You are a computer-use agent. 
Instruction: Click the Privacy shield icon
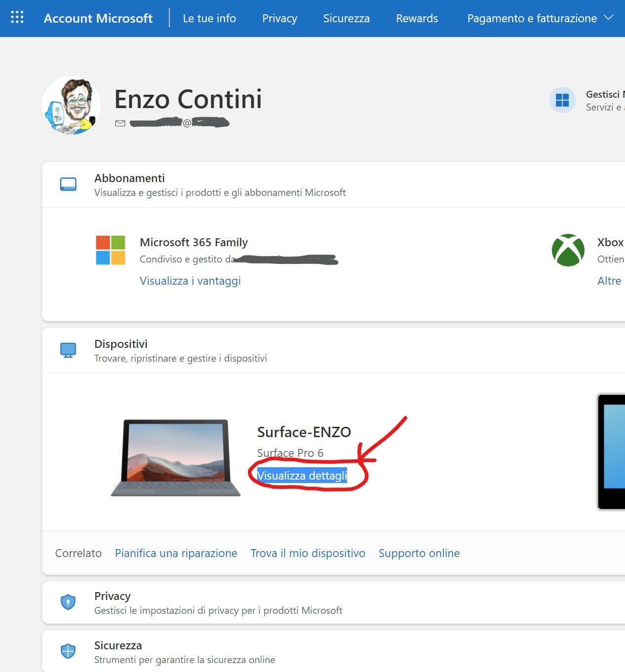point(68,602)
